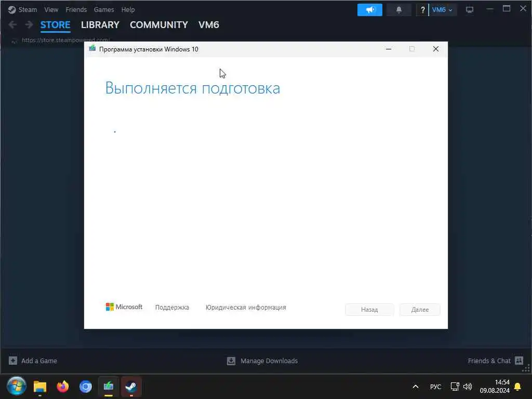Open the Windows Start button
532x399 pixels.
click(16, 386)
